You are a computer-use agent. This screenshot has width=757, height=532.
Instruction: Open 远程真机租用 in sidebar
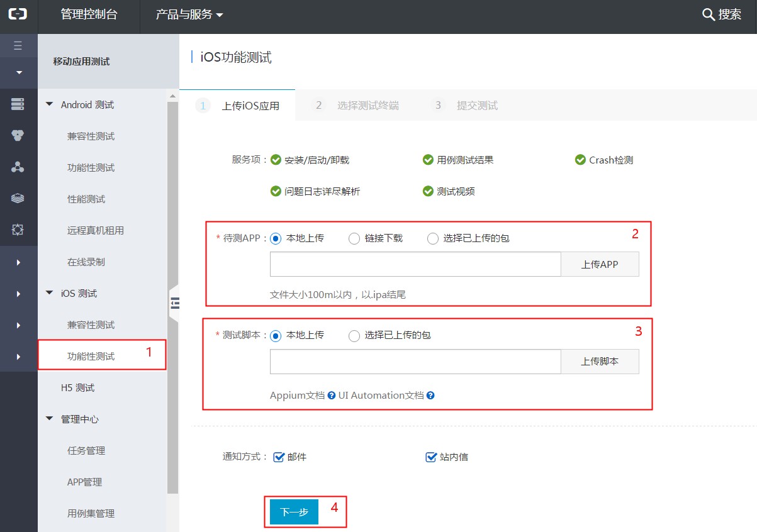pos(96,231)
